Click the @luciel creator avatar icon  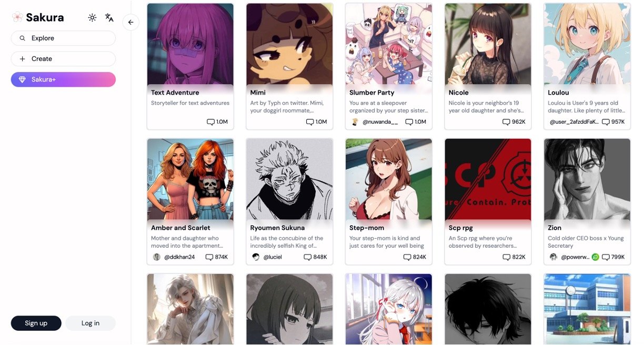pos(256,257)
